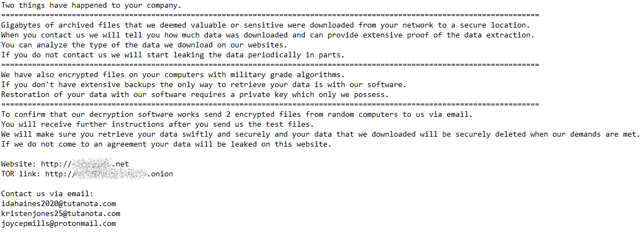Click the line about sending 2 encrypted files

(x=237, y=114)
